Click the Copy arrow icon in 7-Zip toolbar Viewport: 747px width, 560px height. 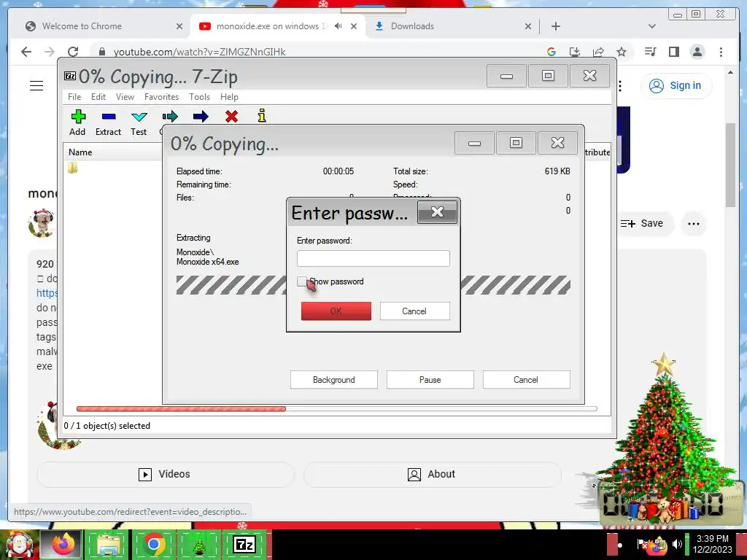(x=169, y=117)
